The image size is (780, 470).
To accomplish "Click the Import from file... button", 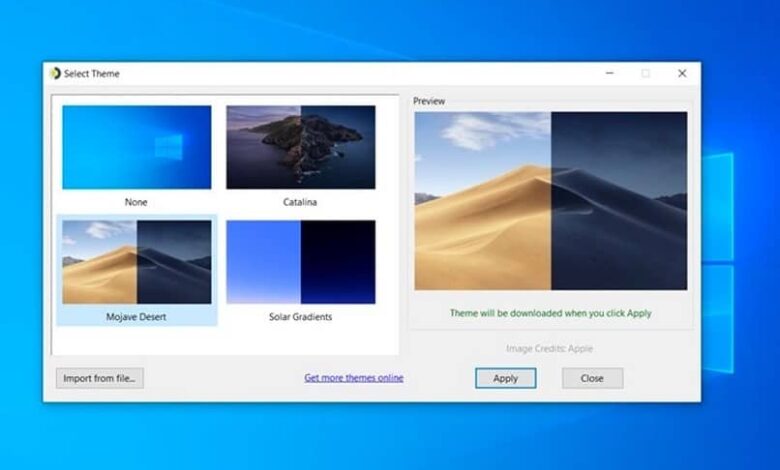I will pos(99,378).
